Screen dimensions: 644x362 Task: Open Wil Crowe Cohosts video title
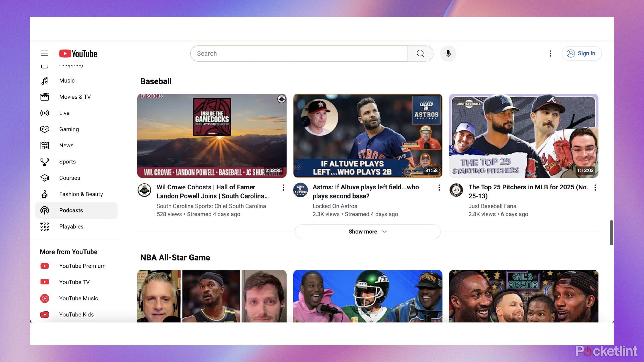click(x=213, y=192)
